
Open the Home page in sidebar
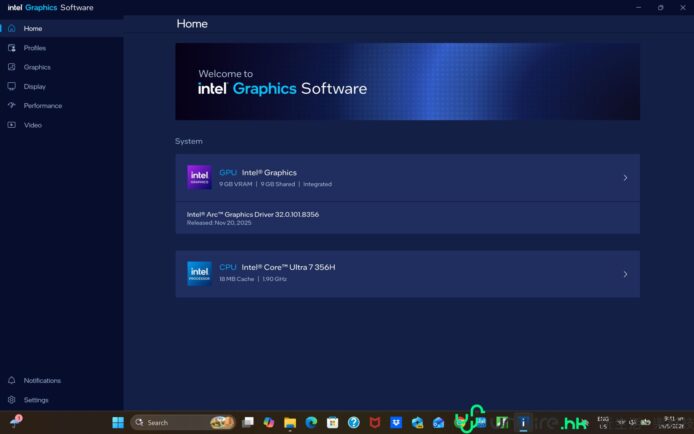pos(62,28)
